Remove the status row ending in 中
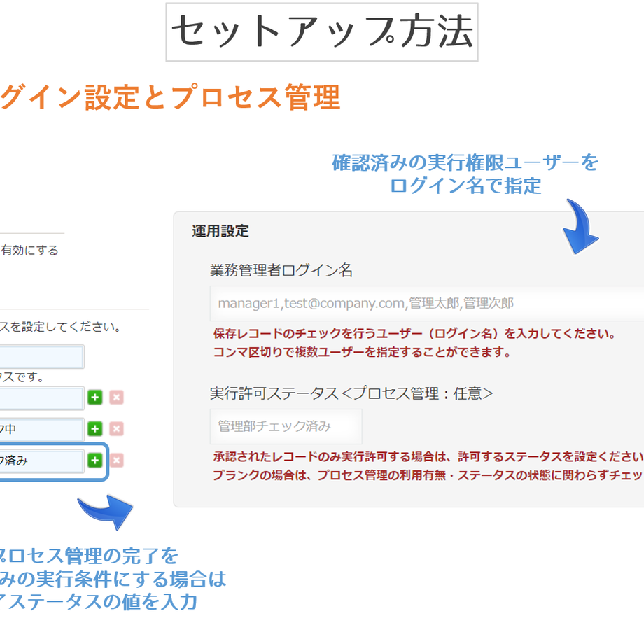This screenshot has width=644, height=644. (x=116, y=429)
